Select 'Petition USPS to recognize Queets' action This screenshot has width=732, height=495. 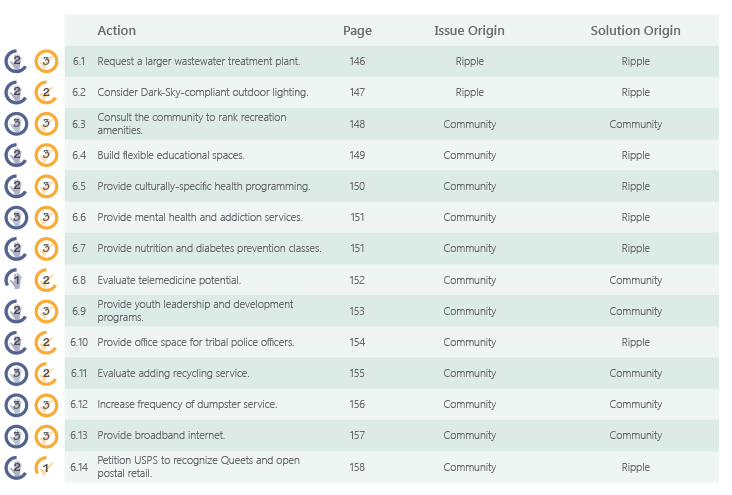point(198,467)
